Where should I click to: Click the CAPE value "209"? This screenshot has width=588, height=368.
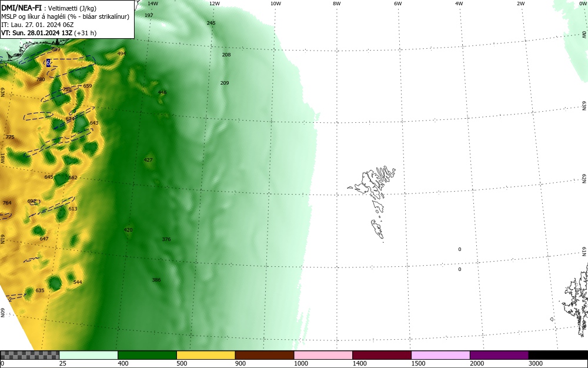[x=224, y=83]
